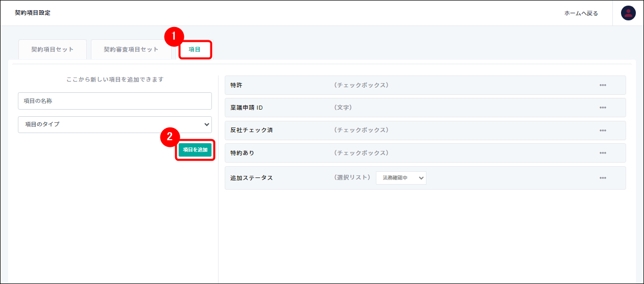
Task: Click the 契約項目設定 page title
Action: [x=33, y=13]
